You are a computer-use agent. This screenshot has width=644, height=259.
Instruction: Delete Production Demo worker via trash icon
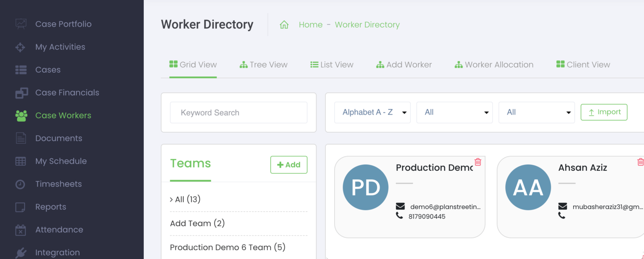pos(478,162)
